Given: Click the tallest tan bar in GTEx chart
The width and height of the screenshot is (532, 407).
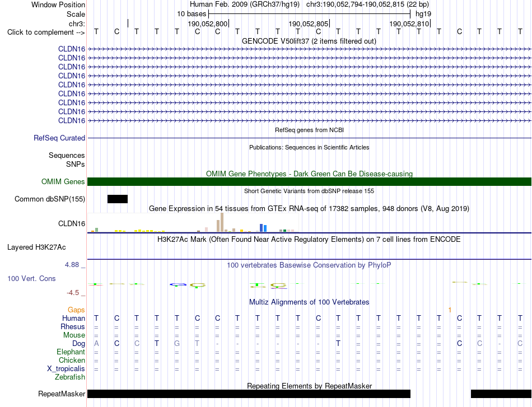Looking at the screenshot, I should [222, 222].
